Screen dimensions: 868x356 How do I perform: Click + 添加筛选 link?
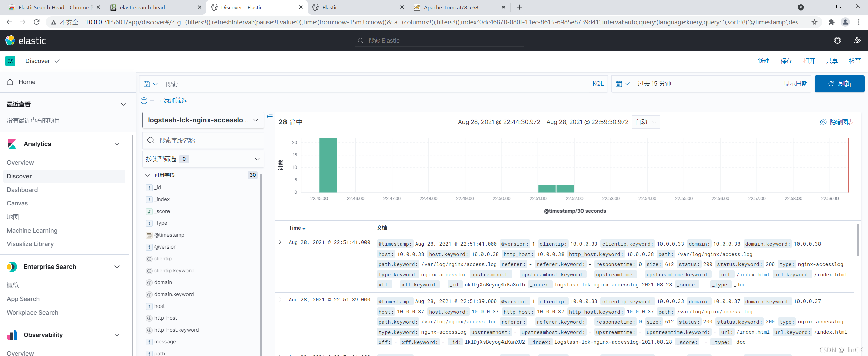click(173, 101)
